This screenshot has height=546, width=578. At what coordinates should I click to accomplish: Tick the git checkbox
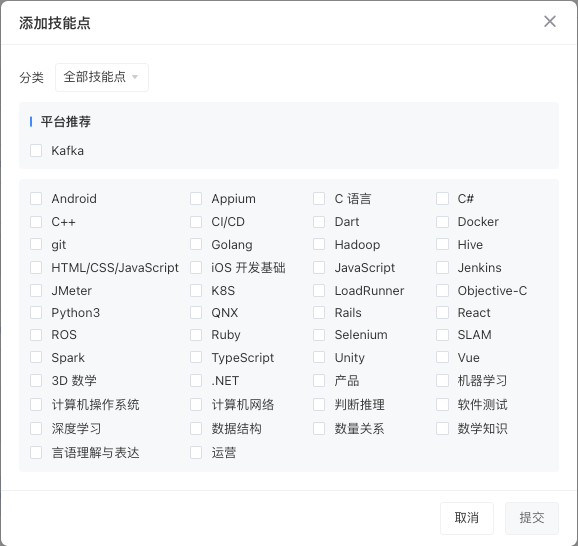coord(36,244)
